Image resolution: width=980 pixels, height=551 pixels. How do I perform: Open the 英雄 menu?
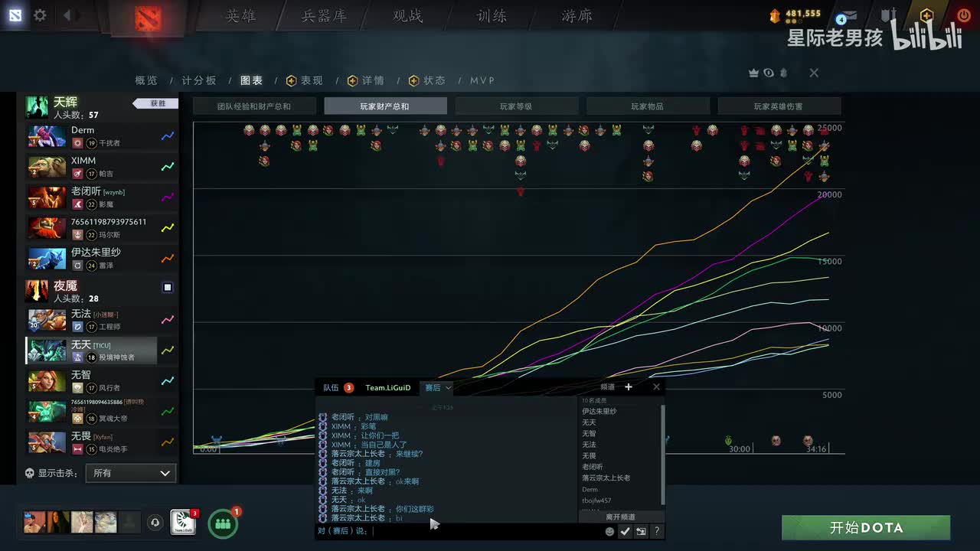[x=241, y=16]
